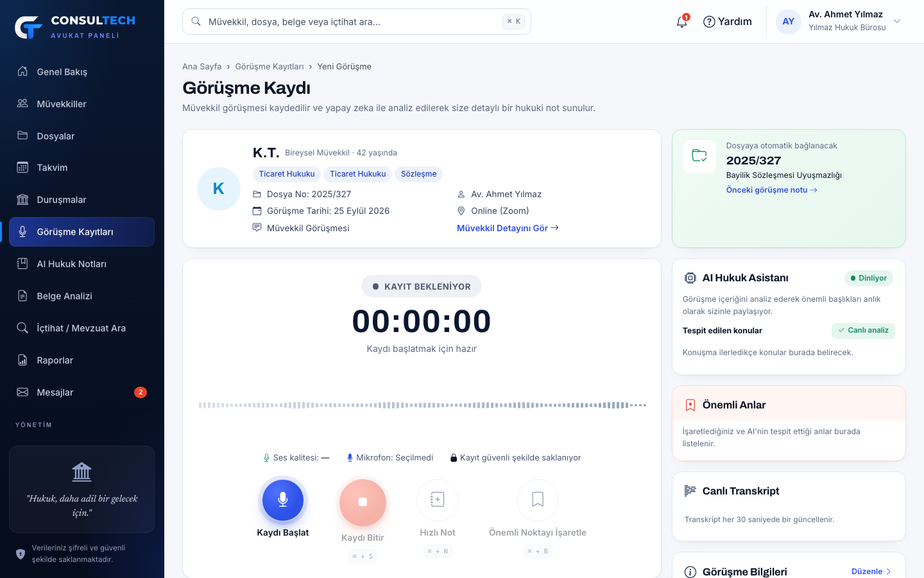This screenshot has width=924, height=578.
Task: Add a Hızlı Not
Action: point(438,500)
